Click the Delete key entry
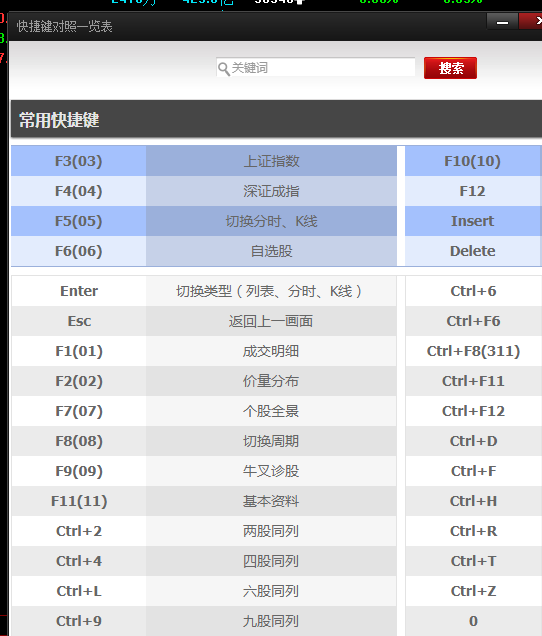This screenshot has height=636, width=542. (x=473, y=251)
